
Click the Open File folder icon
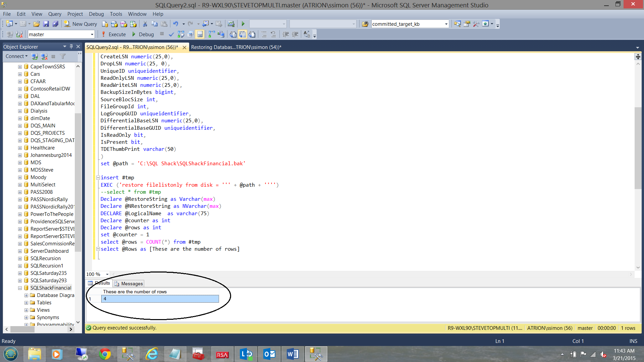click(x=37, y=24)
